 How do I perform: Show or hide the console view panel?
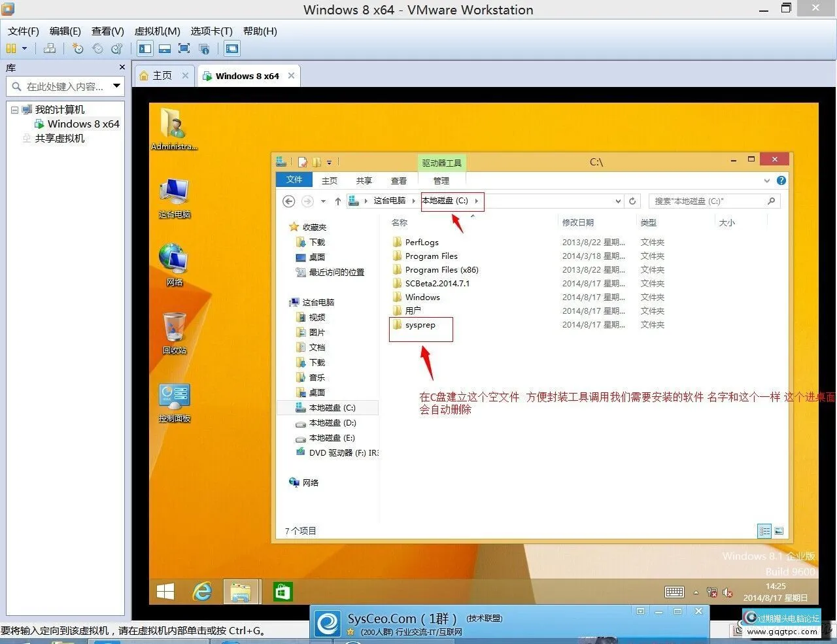pos(232,48)
